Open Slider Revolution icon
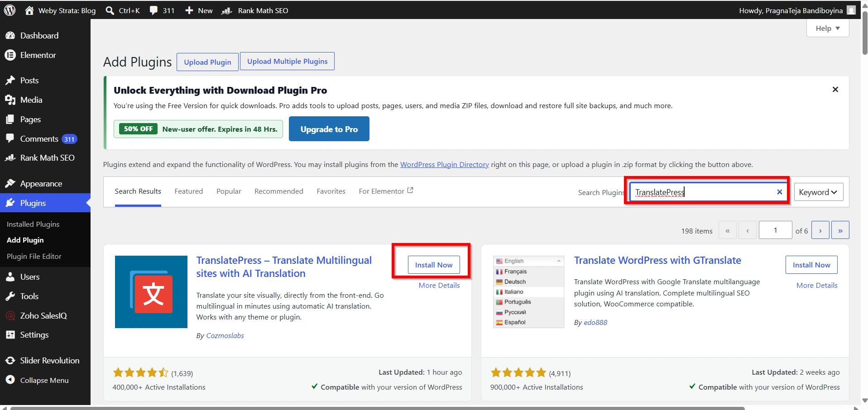This screenshot has width=868, height=410. point(10,361)
